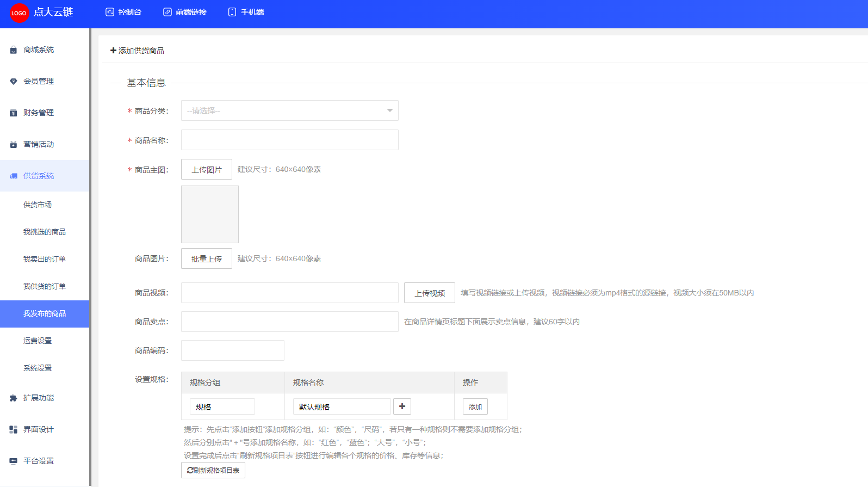The image size is (868, 487).
Task: Go to 运费设置 submenu
Action: 45,341
